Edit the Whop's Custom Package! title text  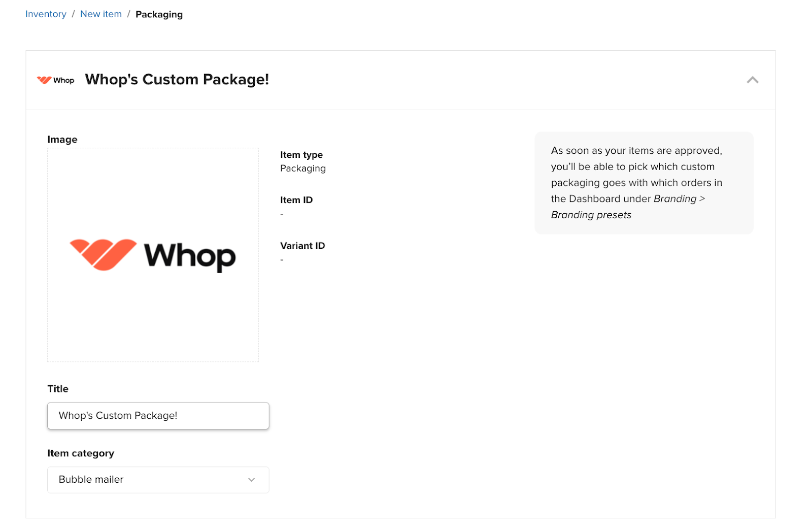pyautogui.click(x=158, y=415)
